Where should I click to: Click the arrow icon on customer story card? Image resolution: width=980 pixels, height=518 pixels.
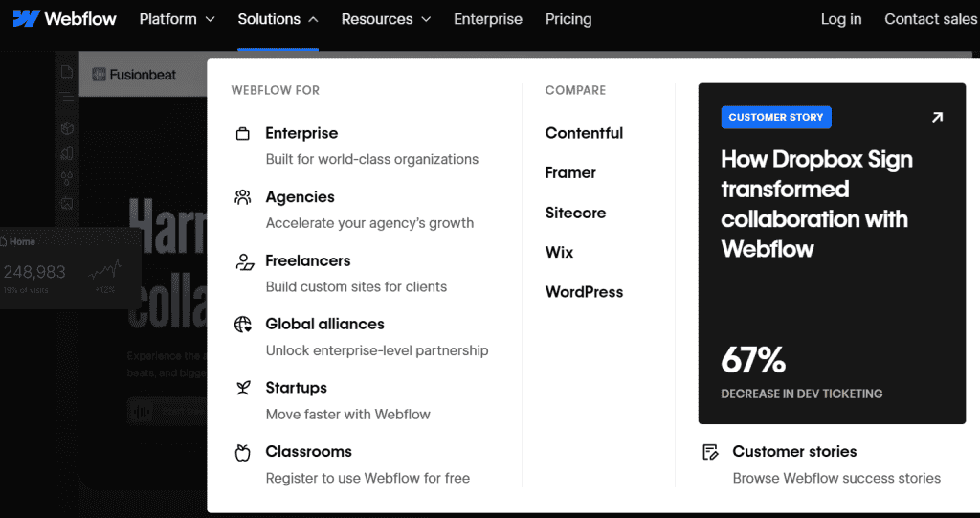(937, 117)
